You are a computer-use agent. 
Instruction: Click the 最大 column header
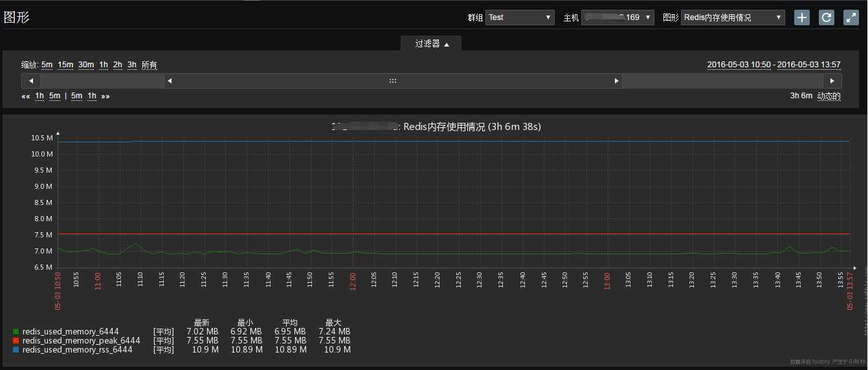pos(333,323)
